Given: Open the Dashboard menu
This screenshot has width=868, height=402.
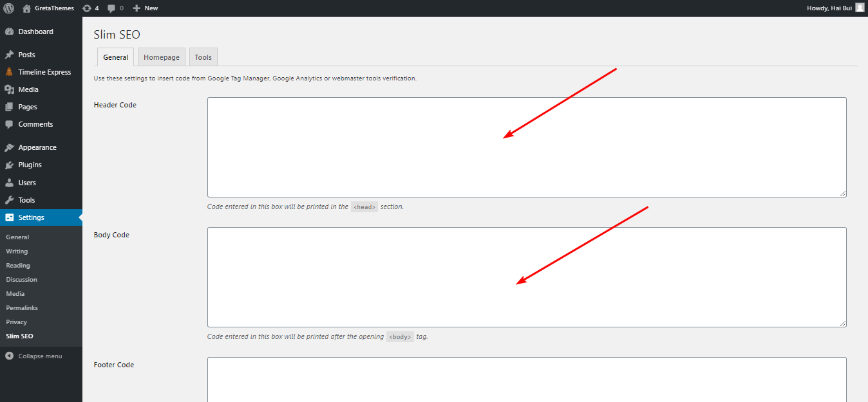Looking at the screenshot, I should pyautogui.click(x=41, y=32).
